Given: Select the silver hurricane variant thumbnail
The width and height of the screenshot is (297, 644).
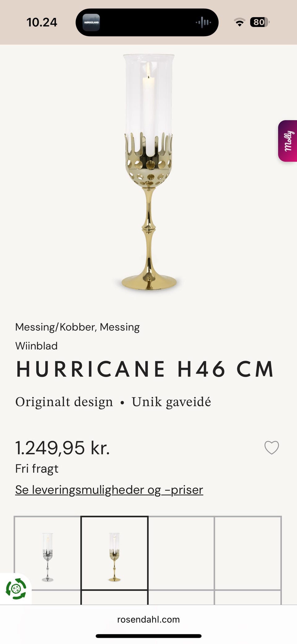Looking at the screenshot, I should coord(48,556).
